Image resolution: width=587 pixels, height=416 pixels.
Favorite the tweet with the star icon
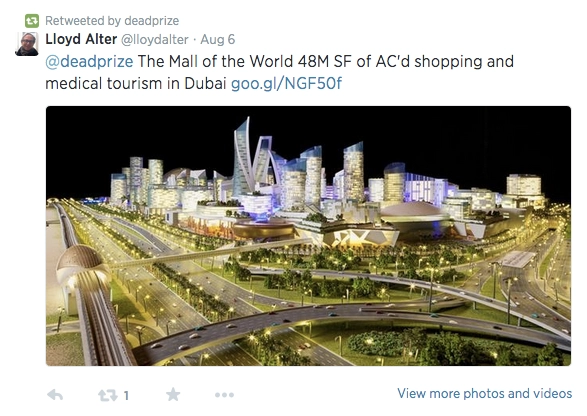[173, 394]
